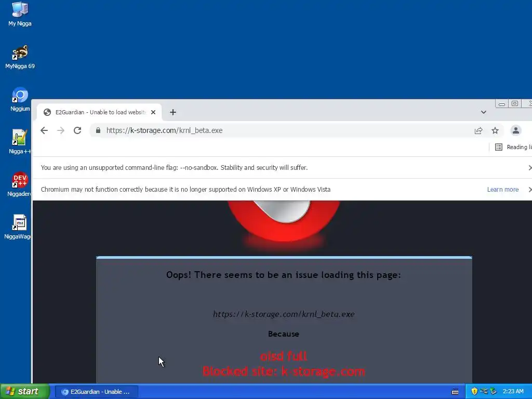Open the yellow security shield tray icon
Viewport: 532px width, 399px height.
[x=474, y=391]
